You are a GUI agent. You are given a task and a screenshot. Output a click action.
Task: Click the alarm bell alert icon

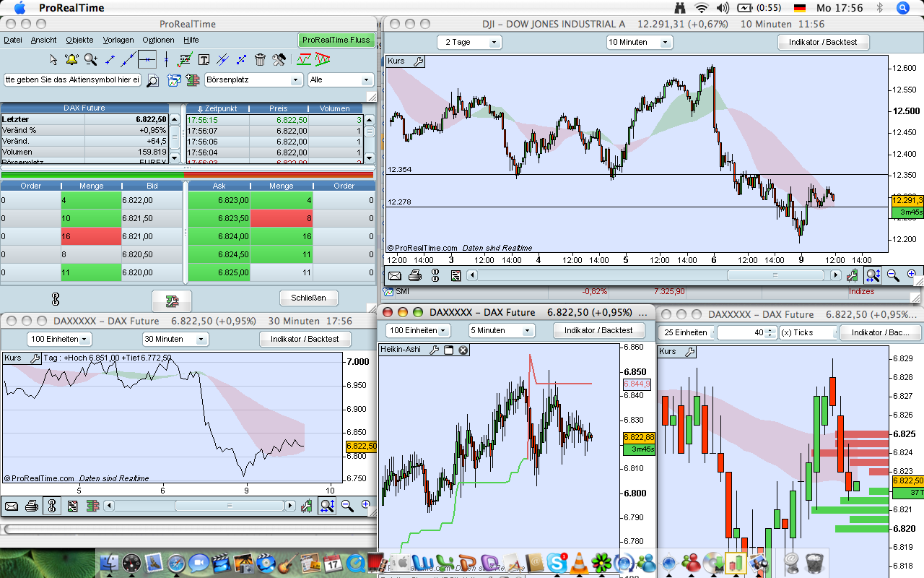[71, 59]
